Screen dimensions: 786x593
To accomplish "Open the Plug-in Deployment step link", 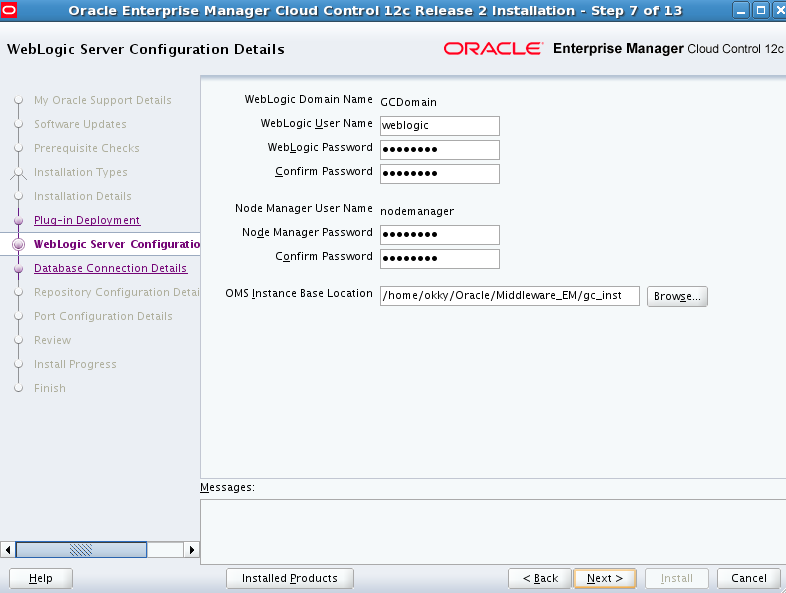I will (x=87, y=220).
